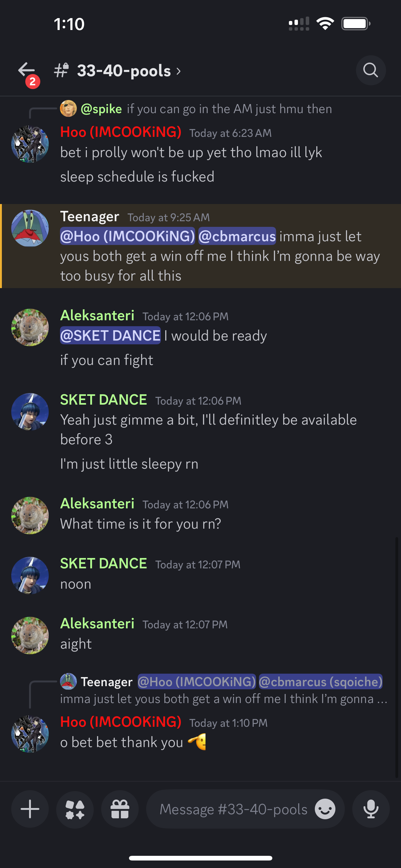Screen dimensions: 401x868
Task: Open the gift icon
Action: click(120, 809)
